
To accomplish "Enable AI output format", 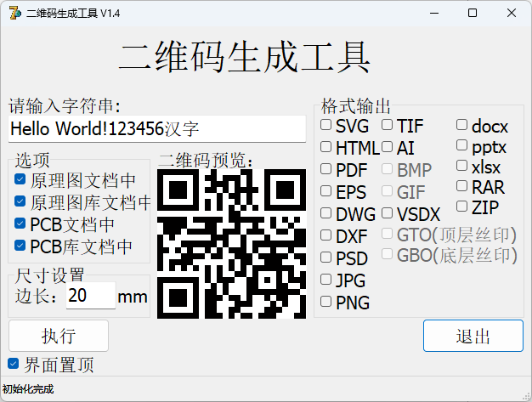I will (387, 147).
